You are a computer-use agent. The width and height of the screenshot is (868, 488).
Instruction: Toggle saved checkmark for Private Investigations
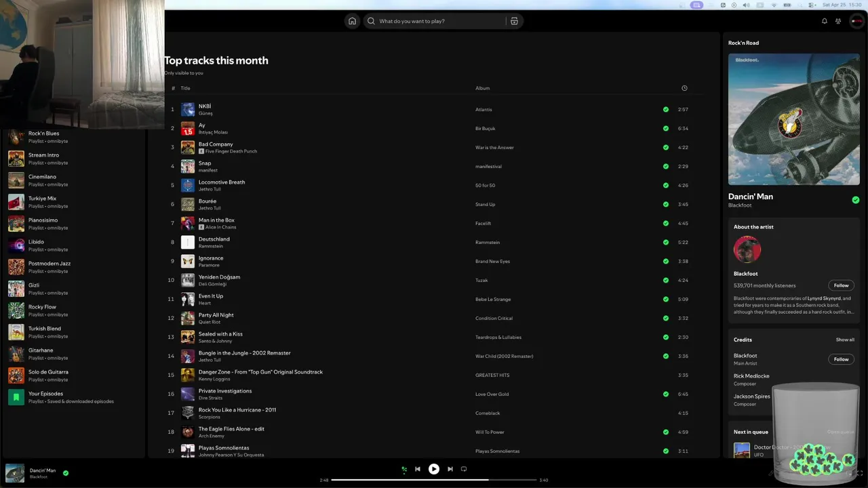[x=666, y=394]
